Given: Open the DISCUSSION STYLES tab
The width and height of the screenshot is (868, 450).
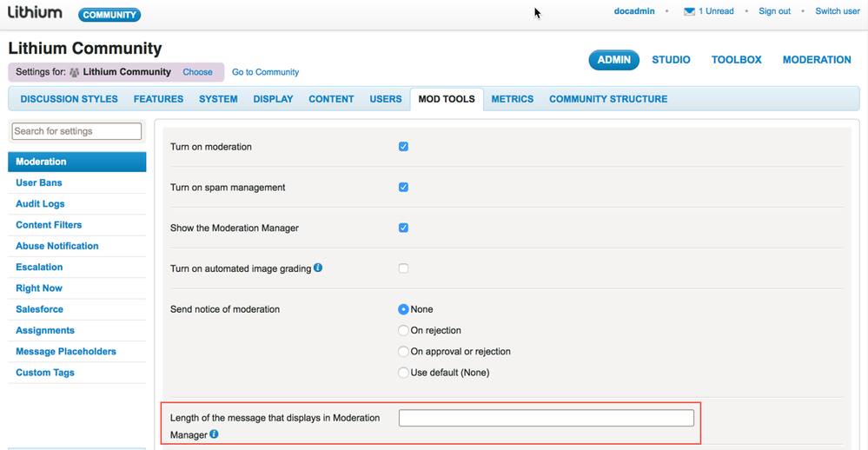Looking at the screenshot, I should [70, 99].
